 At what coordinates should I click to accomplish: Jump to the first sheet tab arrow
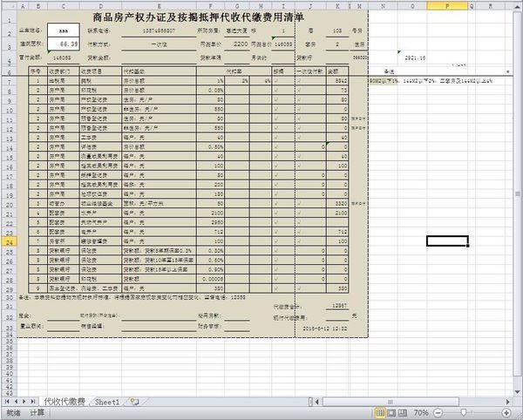7,402
